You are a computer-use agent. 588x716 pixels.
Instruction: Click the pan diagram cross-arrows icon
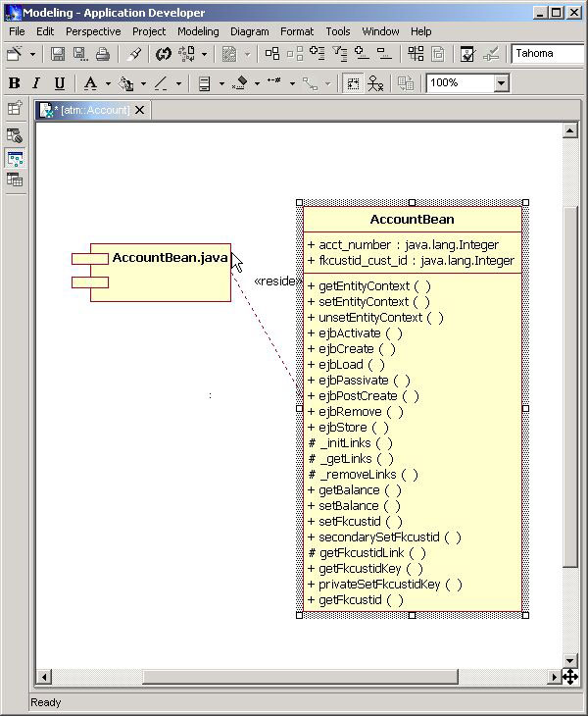tap(570, 677)
